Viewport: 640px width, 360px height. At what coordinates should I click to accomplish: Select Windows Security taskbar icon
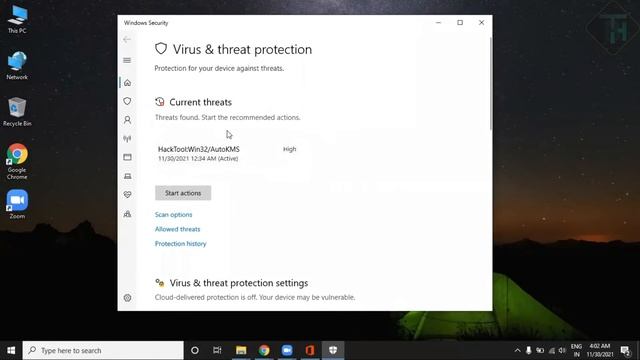333,350
